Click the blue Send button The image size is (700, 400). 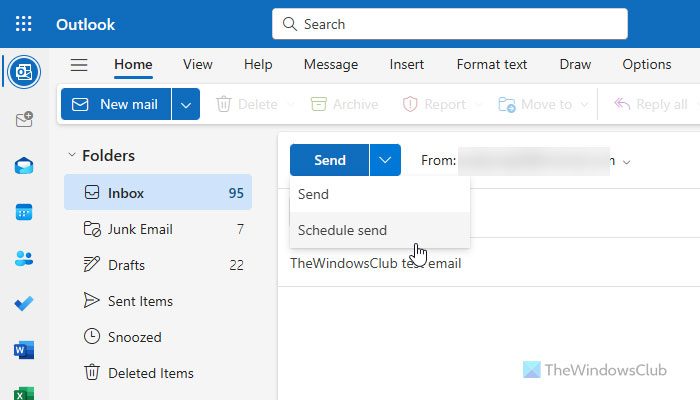coord(329,160)
